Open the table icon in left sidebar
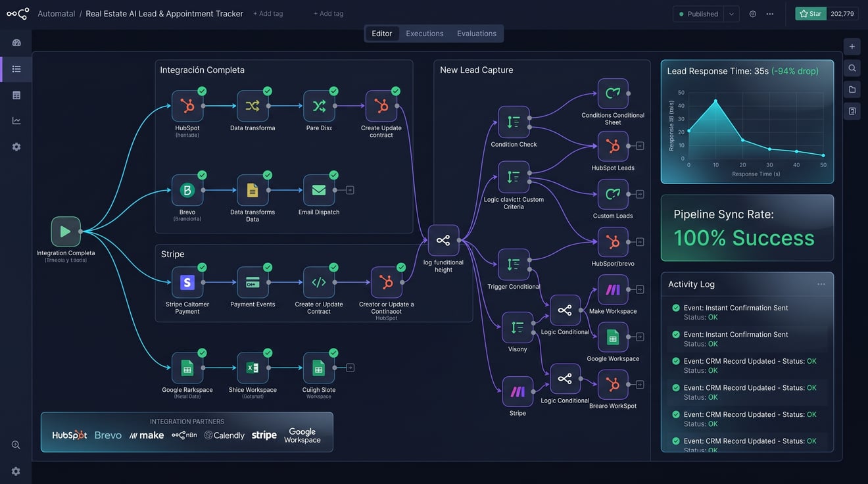The width and height of the screenshot is (868, 484). (16, 95)
